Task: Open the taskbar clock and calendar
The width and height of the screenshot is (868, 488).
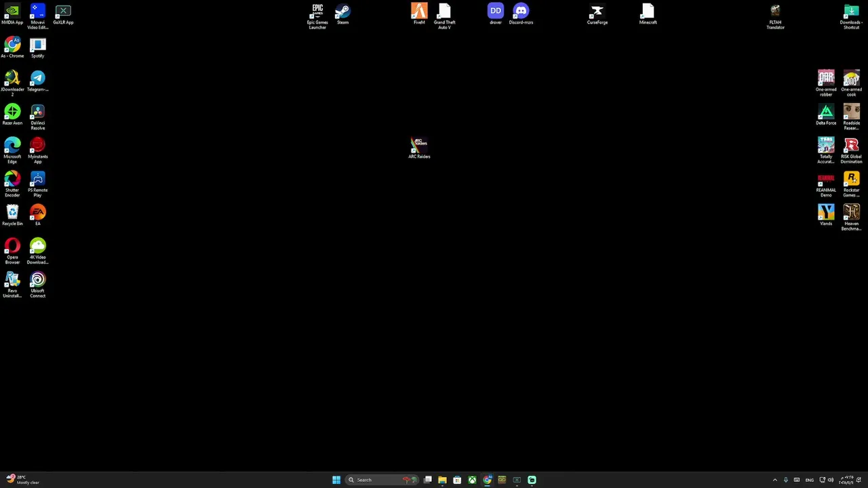Action: tap(846, 480)
